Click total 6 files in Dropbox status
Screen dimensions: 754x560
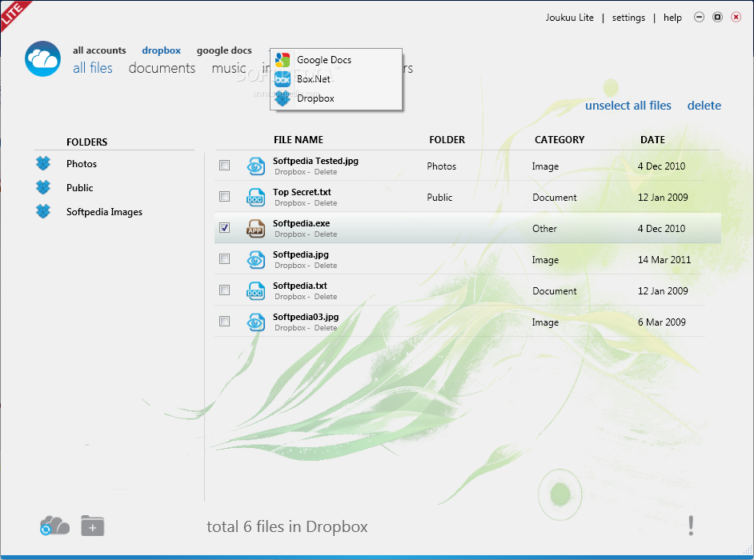(287, 526)
